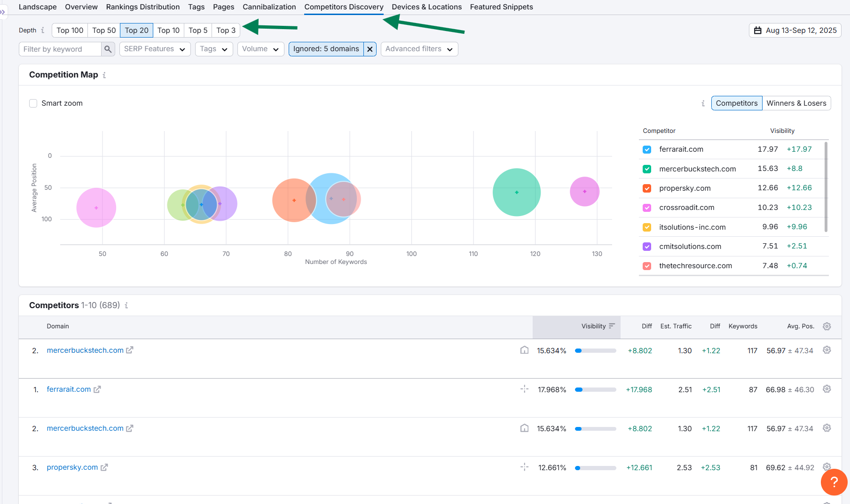Viewport: 850px width, 504px height.
Task: Uncheck ferrarait.com in the competitor legend
Action: (x=647, y=149)
